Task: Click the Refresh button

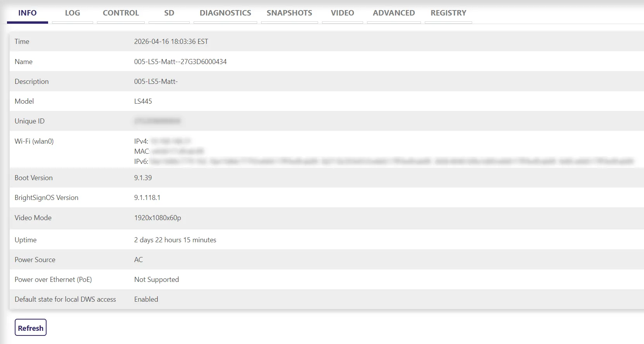Action: click(31, 327)
